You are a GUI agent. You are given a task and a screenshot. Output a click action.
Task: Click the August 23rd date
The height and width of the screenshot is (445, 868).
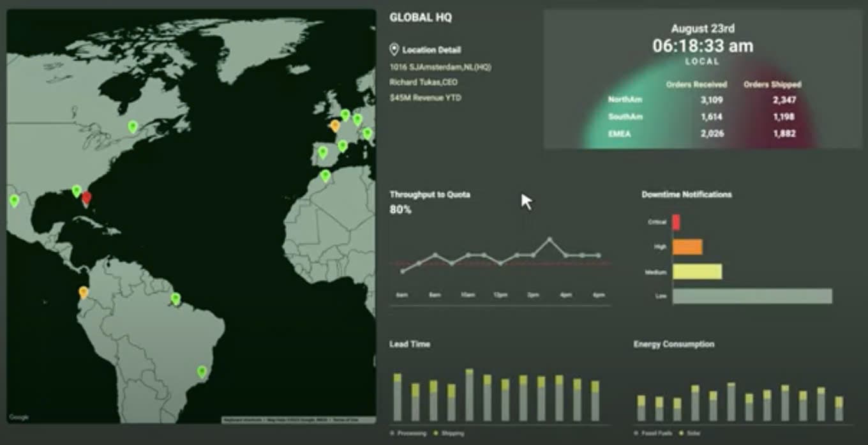click(703, 29)
